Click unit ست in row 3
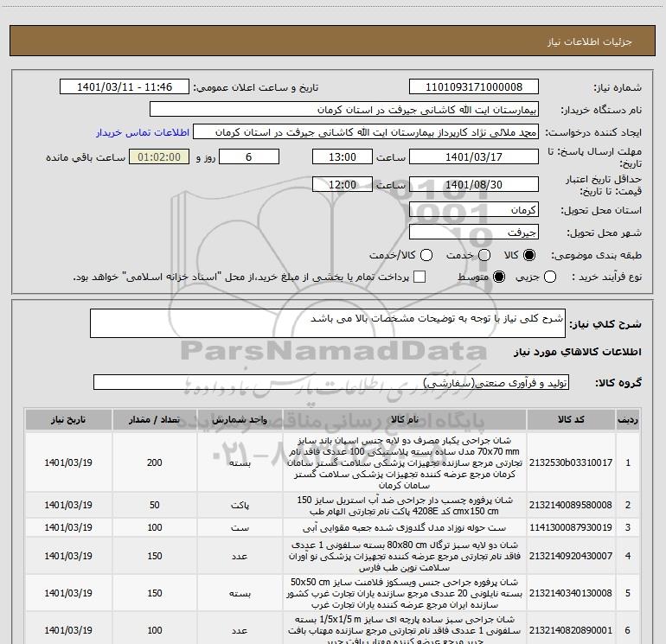The height and width of the screenshot is (644, 666). click(x=240, y=527)
